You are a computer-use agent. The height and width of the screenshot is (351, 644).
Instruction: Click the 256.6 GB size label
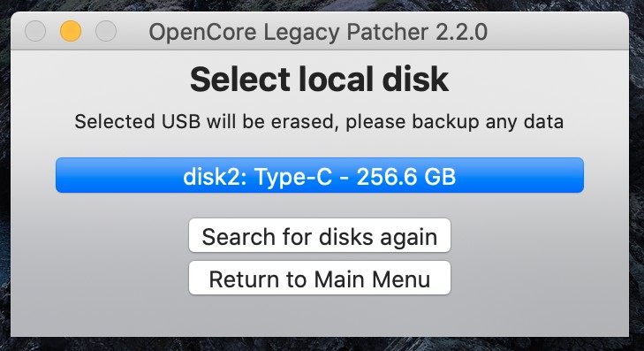coord(406,177)
